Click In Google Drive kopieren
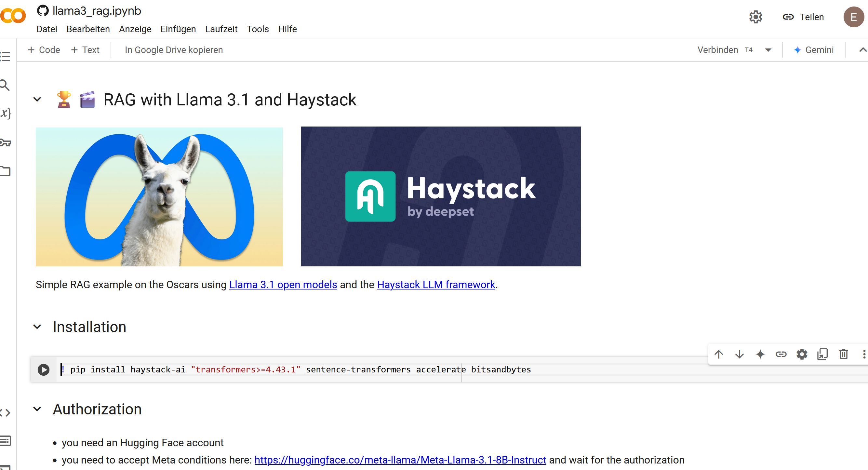This screenshot has width=868, height=470. pos(174,50)
